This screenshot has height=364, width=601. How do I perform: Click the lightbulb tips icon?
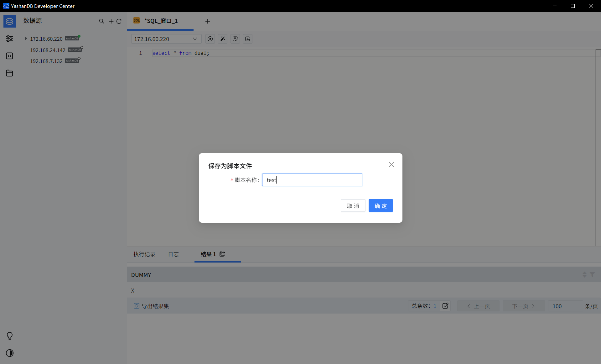tap(10, 336)
